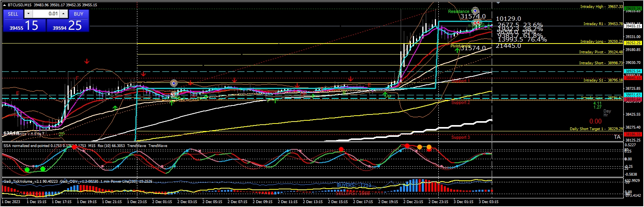The height and width of the screenshot is (207, 644).
Task: Click the 0.01 lot volume input field
Action: 46,14
